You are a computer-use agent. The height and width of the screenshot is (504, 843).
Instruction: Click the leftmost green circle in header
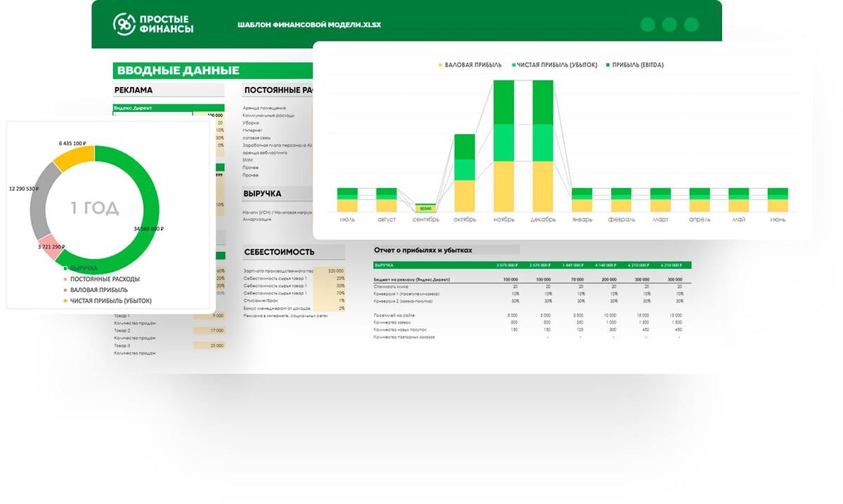coord(648,25)
